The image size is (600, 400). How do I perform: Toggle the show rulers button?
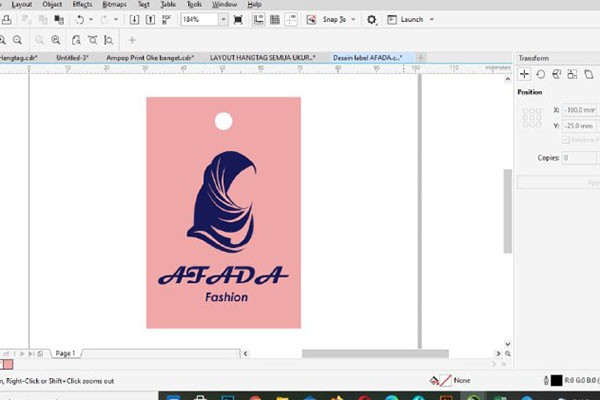(x=259, y=20)
